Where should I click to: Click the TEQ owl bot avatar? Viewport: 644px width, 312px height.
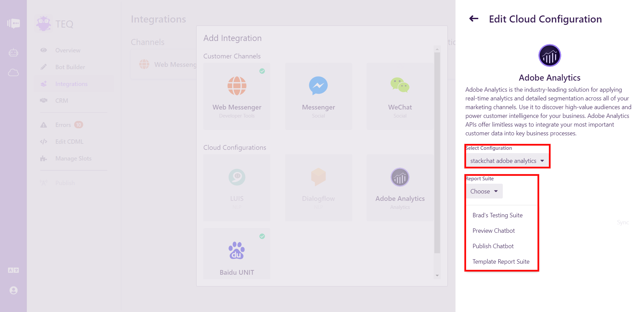44,24
